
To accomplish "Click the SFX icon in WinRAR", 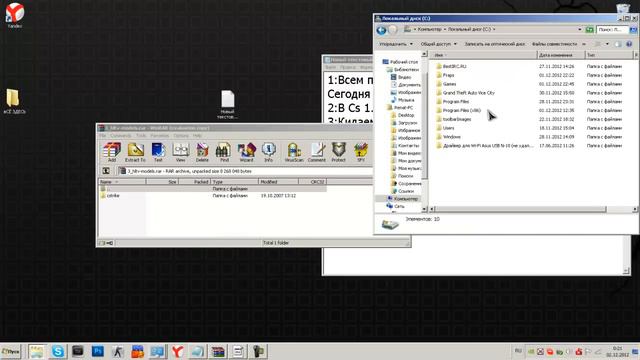I will pyautogui.click(x=361, y=152).
